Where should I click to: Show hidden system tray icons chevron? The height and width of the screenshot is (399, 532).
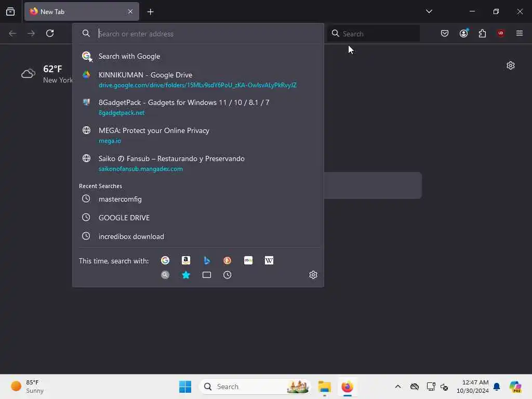click(398, 387)
